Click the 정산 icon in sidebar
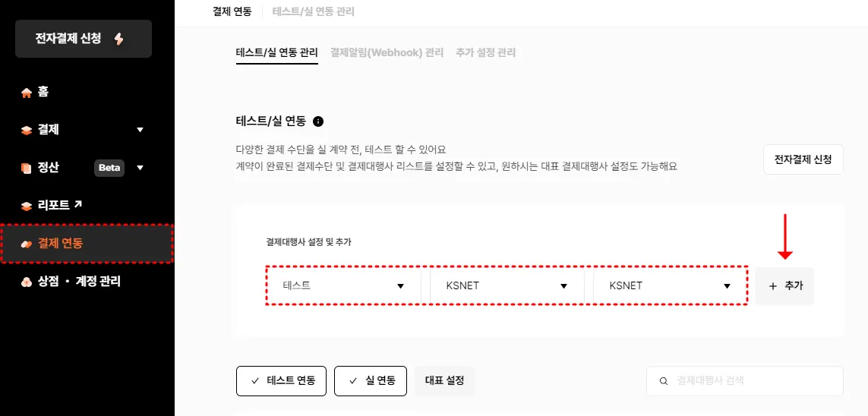868x416 pixels. coord(27,168)
